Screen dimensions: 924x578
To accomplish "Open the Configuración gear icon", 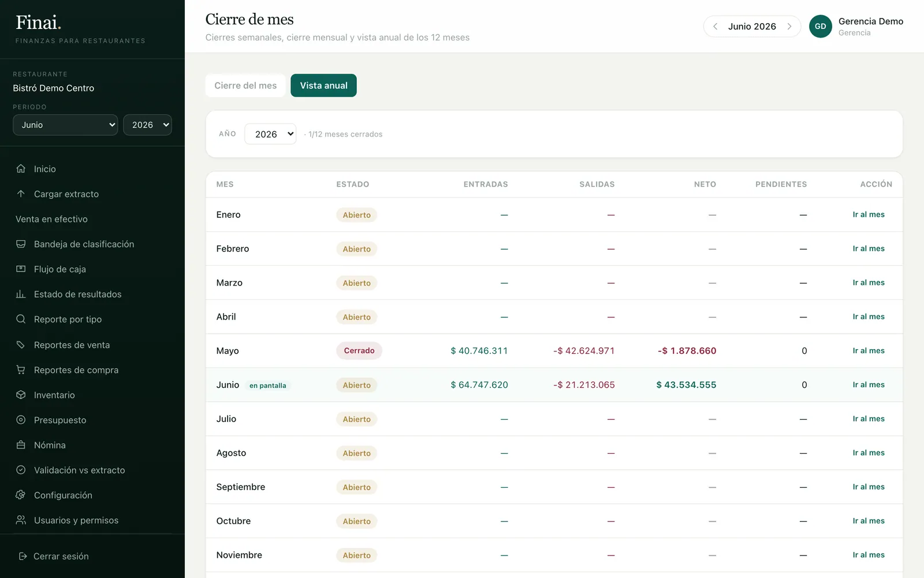I will click(21, 495).
